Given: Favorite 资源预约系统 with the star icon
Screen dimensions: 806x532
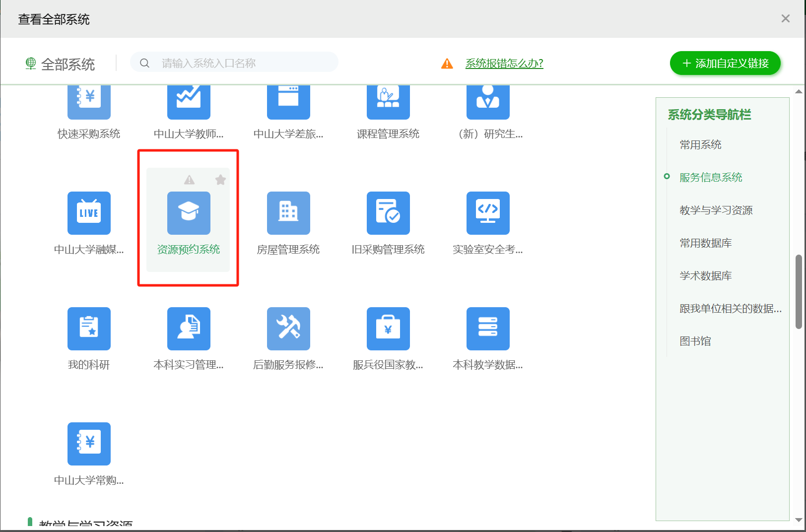Looking at the screenshot, I should pyautogui.click(x=220, y=180).
